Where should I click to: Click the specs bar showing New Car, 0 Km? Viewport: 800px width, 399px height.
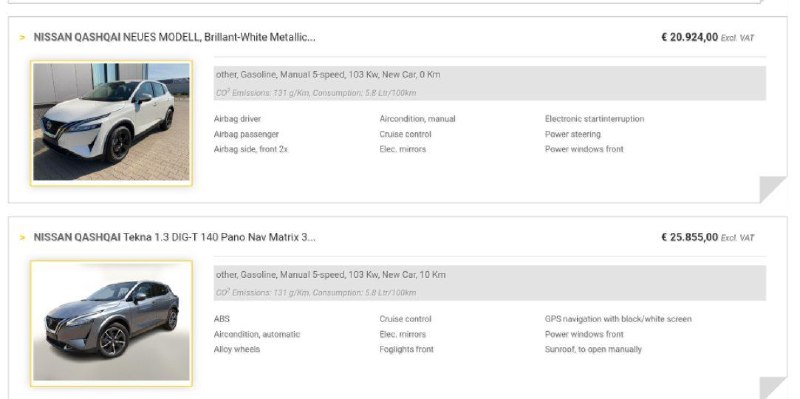coord(490,83)
